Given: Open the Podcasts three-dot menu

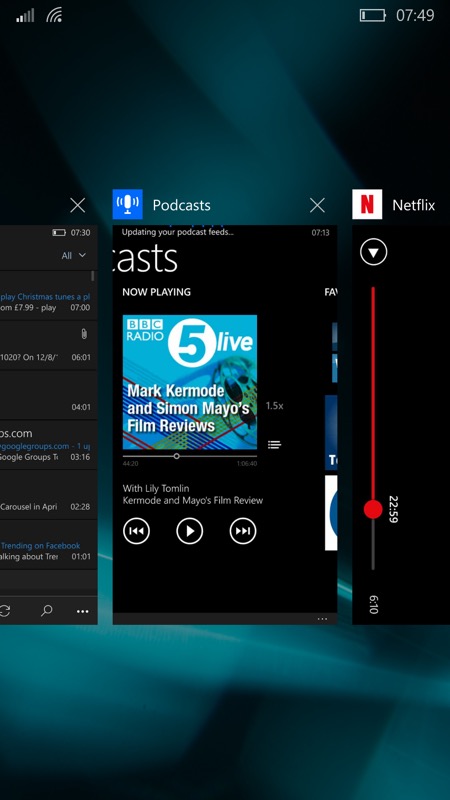Looking at the screenshot, I should (322, 619).
